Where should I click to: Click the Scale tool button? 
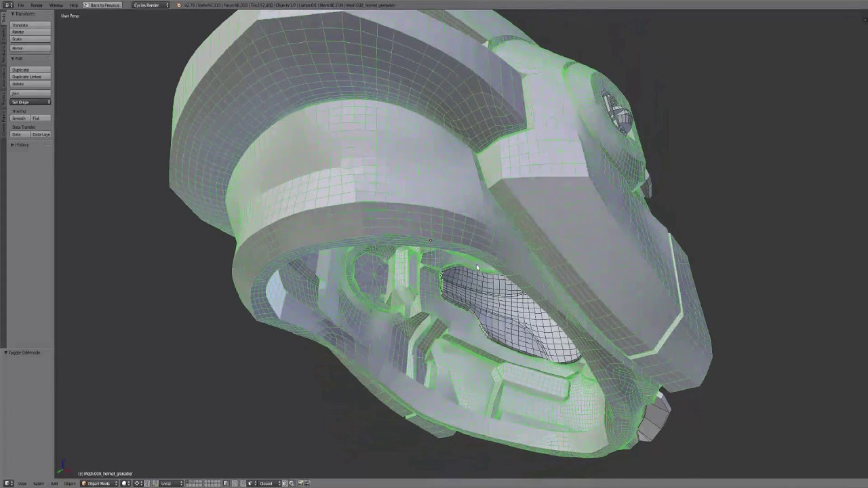(x=31, y=39)
